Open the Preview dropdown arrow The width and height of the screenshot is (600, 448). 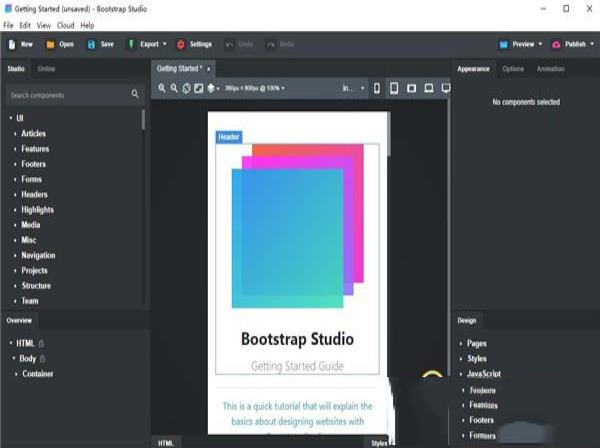tap(540, 44)
